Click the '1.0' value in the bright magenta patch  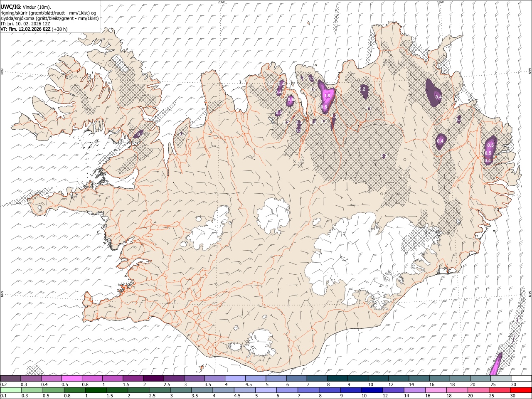(x=327, y=96)
